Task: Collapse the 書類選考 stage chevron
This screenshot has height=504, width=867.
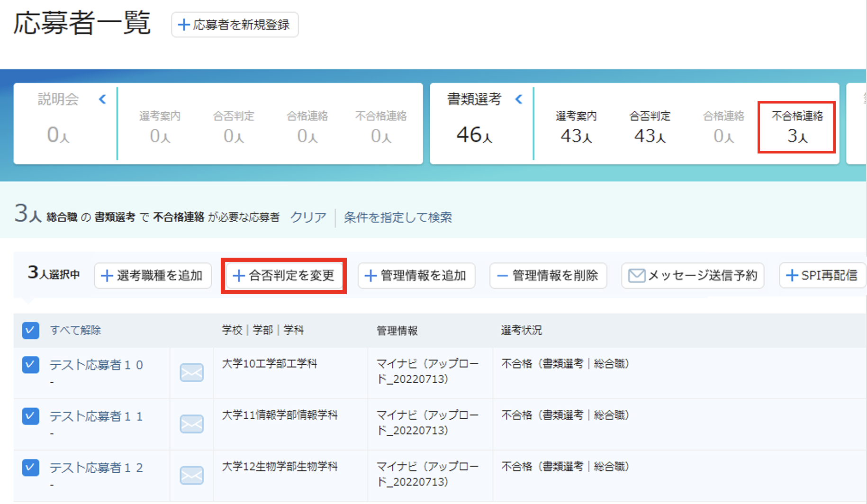Action: point(519,99)
